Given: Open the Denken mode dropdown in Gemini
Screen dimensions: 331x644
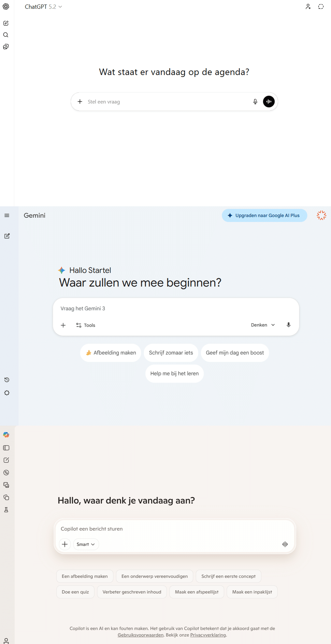Looking at the screenshot, I should 263,325.
